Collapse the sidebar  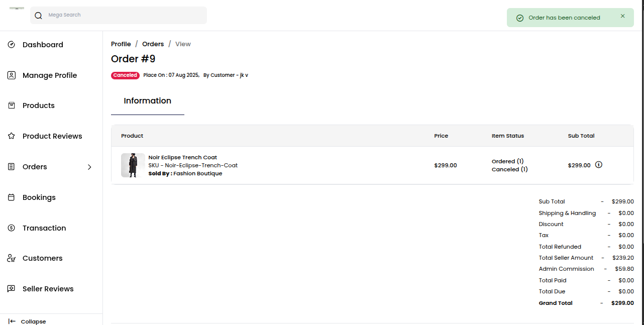coord(26,321)
